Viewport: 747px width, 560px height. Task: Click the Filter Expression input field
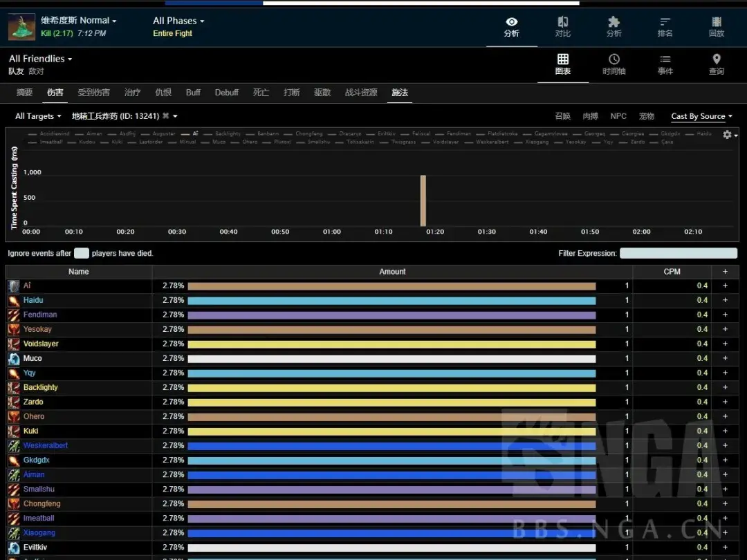pos(678,254)
